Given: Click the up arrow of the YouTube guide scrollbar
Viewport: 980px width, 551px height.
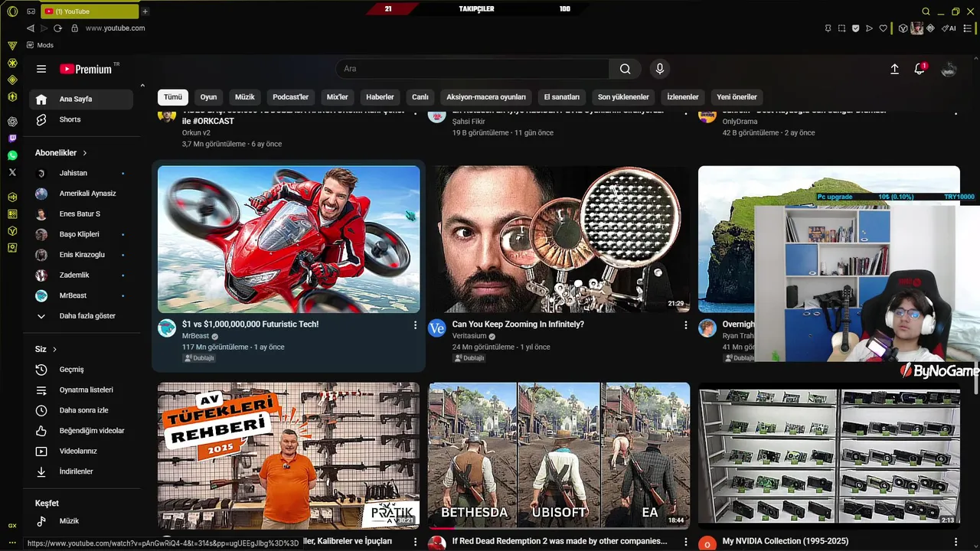Looking at the screenshot, I should click(x=142, y=85).
